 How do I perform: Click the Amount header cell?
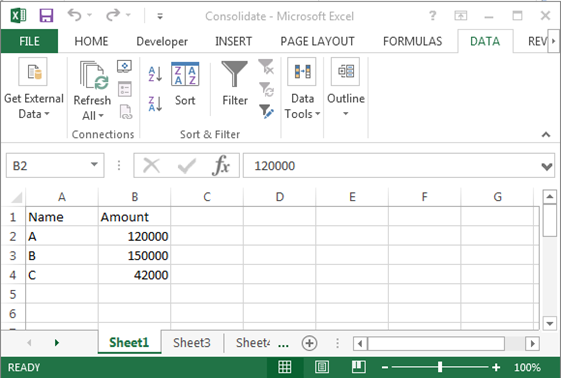135,216
